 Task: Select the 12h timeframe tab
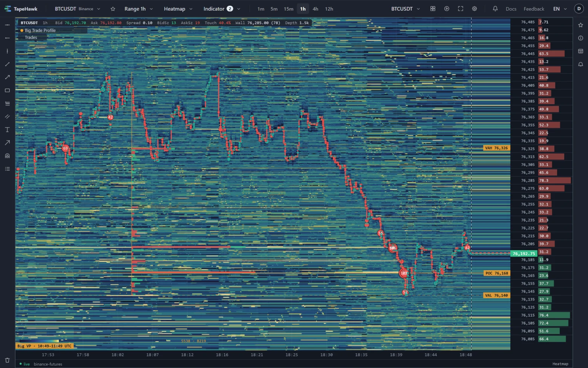[x=329, y=9]
